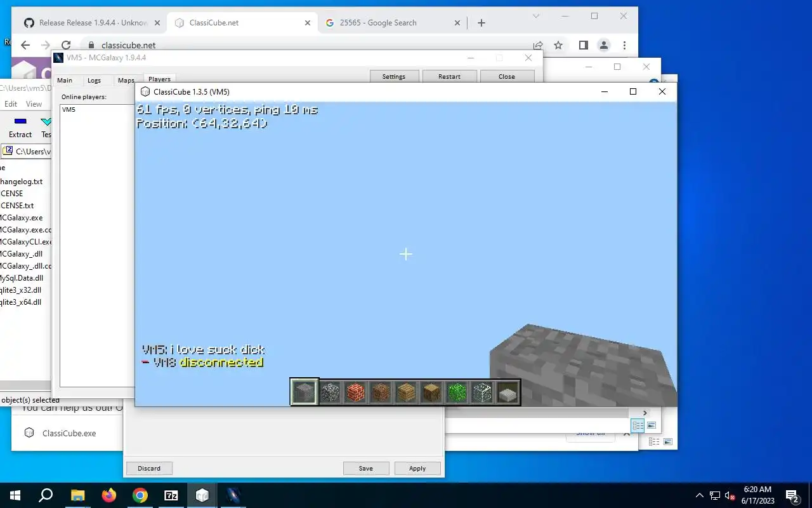Viewport: 812px width, 508px height.
Task: Select VM5 in Online players list
Action: click(69, 109)
